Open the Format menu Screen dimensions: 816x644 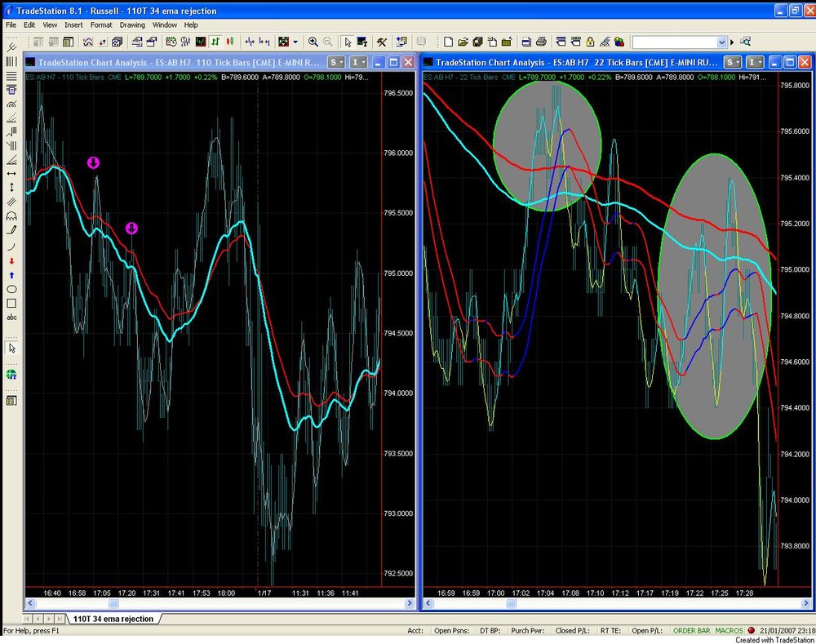101,24
